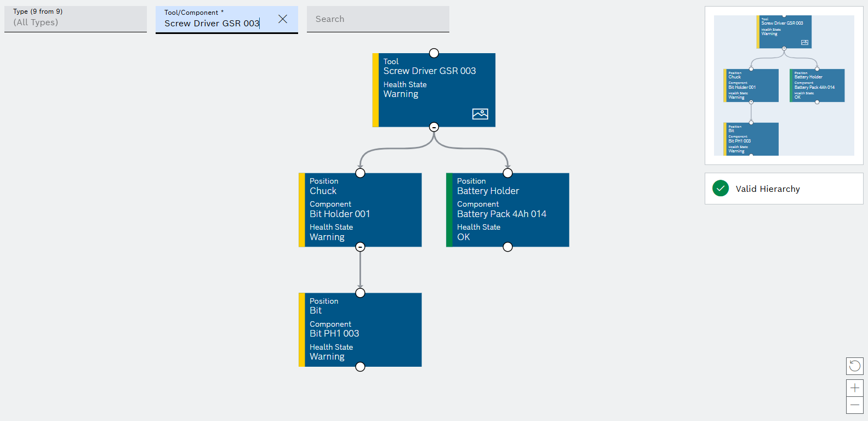868x421 pixels.
Task: Click bottom connector of Bit position node
Action: [360, 367]
